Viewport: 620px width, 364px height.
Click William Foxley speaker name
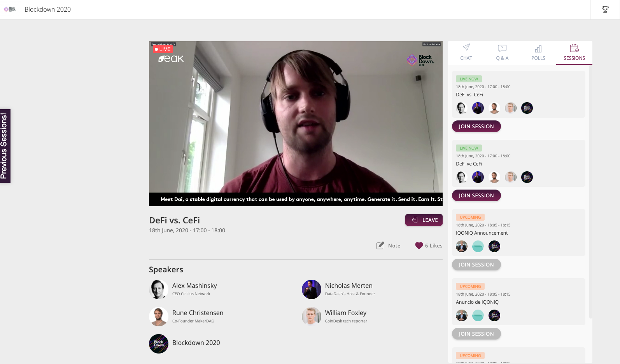[346, 313]
